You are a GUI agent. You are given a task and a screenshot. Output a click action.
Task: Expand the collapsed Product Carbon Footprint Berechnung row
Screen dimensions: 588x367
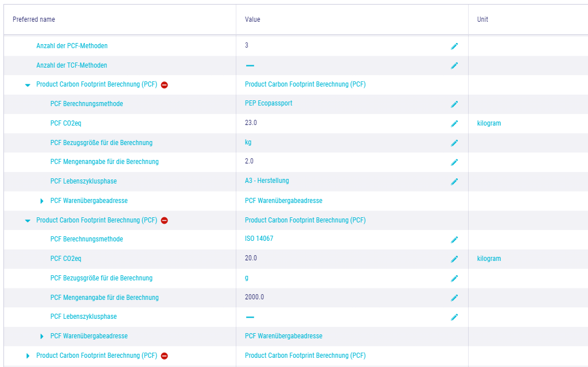coord(28,356)
